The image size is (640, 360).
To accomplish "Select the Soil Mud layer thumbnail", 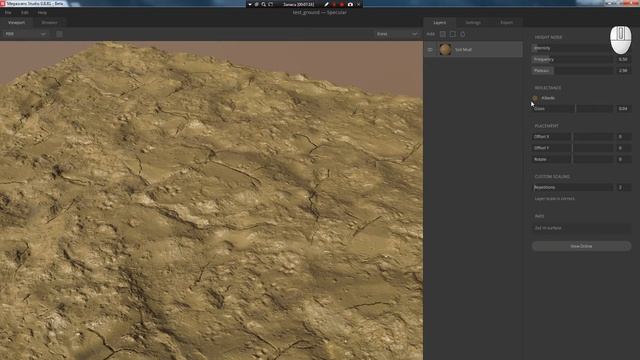I will coord(445,49).
